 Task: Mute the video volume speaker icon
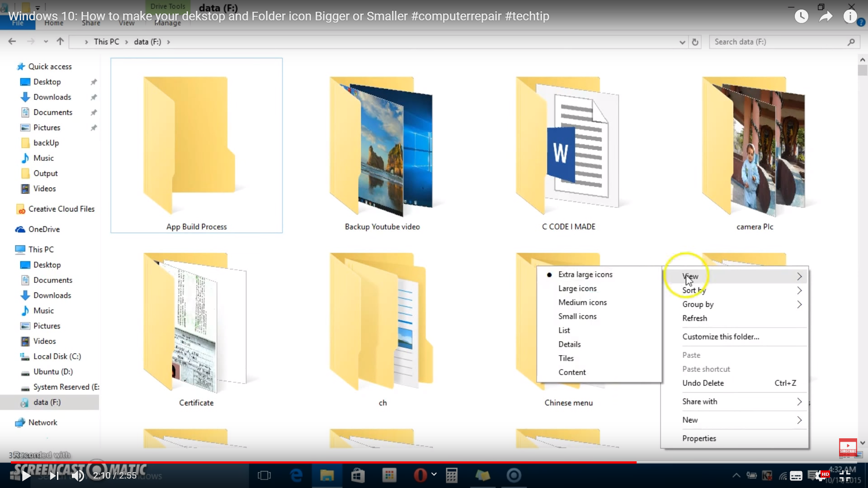(x=78, y=476)
